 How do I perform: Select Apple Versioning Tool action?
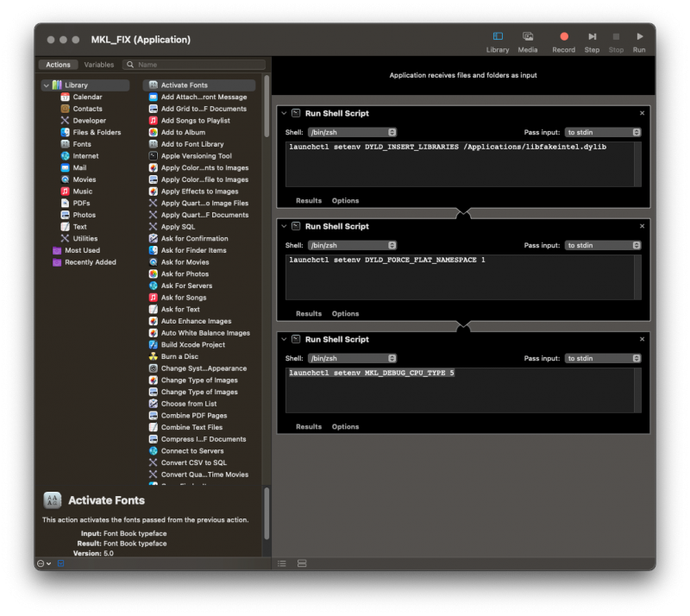point(196,156)
